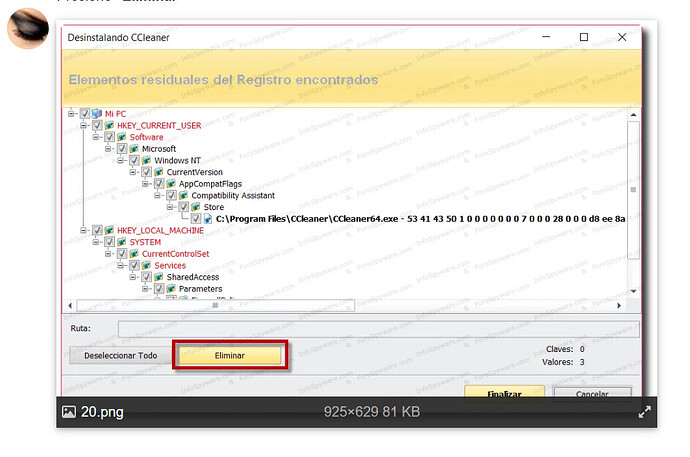
Task: Click the horizontal scrollbar right arrow
Action: coord(619,305)
